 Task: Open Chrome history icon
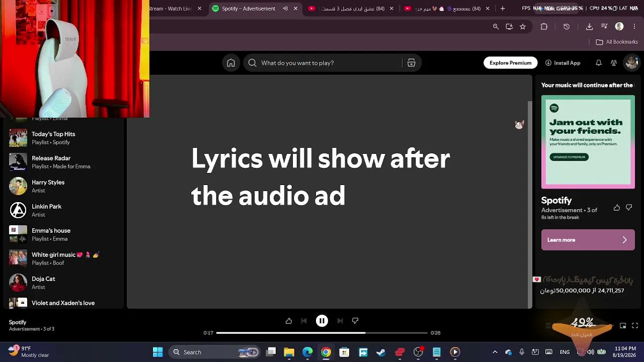(x=567, y=27)
